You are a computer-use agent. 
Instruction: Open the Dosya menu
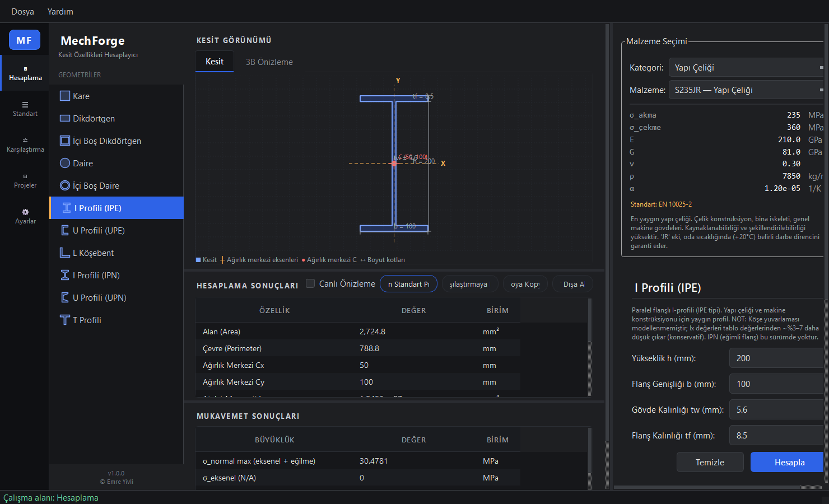pos(23,12)
